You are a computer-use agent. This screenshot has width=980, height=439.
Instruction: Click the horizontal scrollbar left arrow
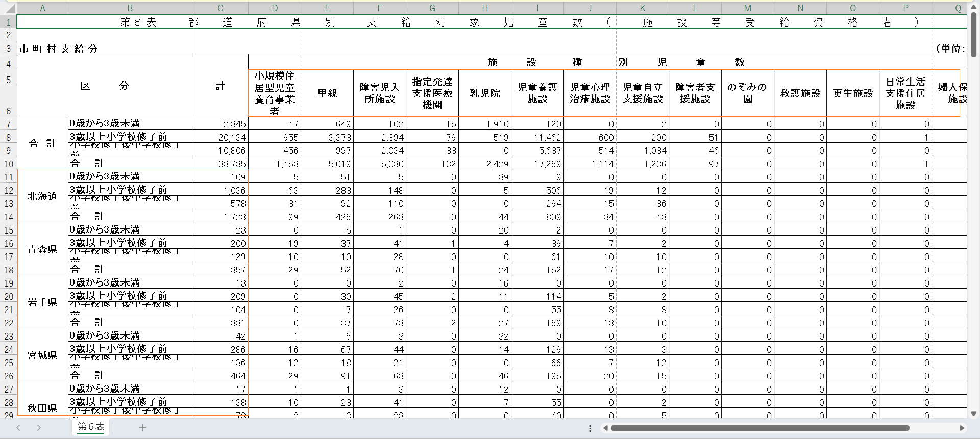coord(605,428)
